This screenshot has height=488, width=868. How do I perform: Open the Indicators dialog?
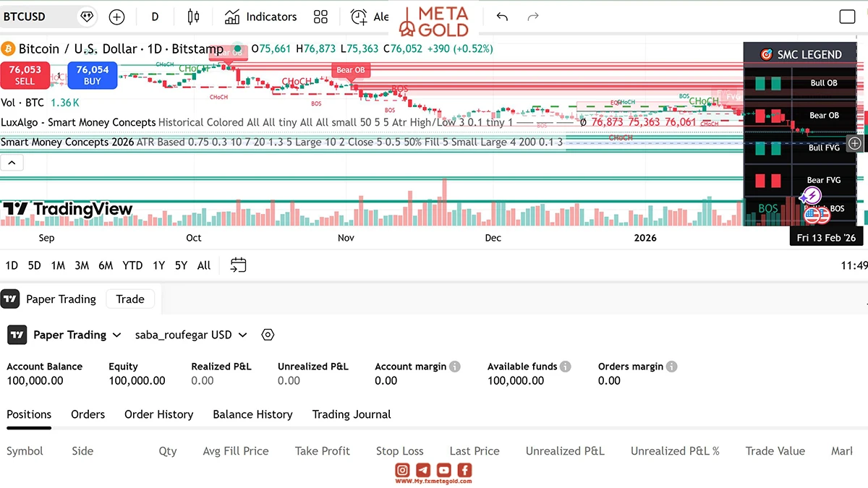point(260,17)
